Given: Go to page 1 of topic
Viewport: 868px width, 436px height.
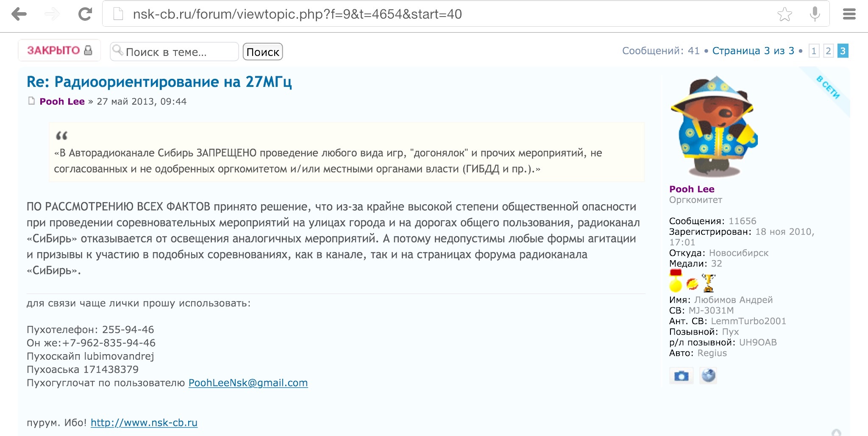Looking at the screenshot, I should pos(813,51).
